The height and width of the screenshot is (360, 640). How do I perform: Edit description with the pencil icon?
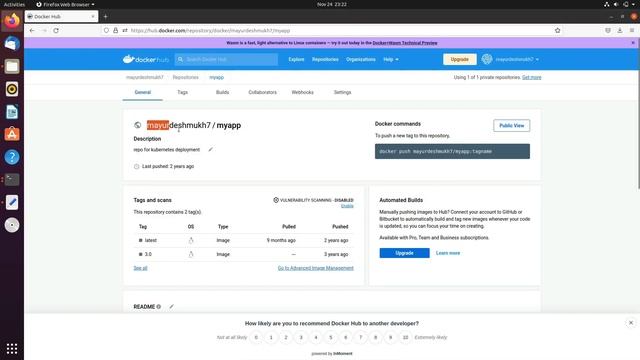[211, 149]
